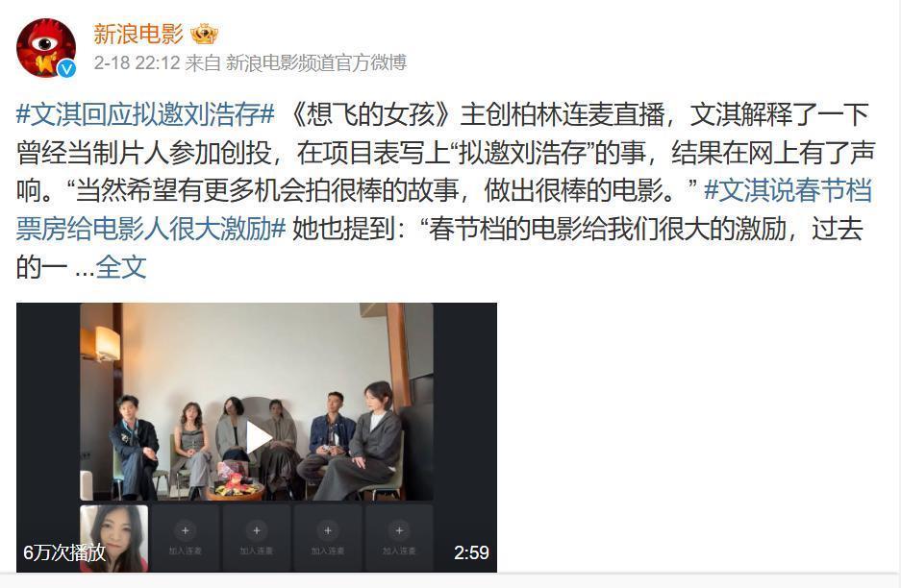Click the gold crown membership icon
The image size is (901, 588).
pos(204,35)
